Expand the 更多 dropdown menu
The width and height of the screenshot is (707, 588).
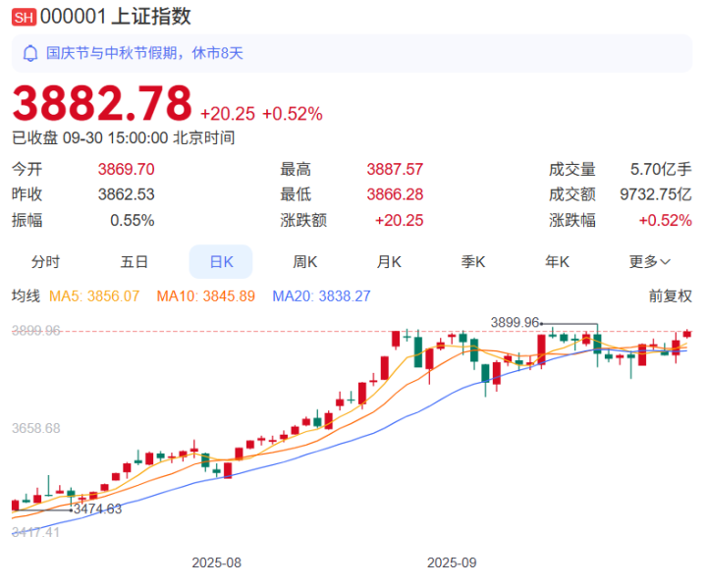click(x=650, y=261)
